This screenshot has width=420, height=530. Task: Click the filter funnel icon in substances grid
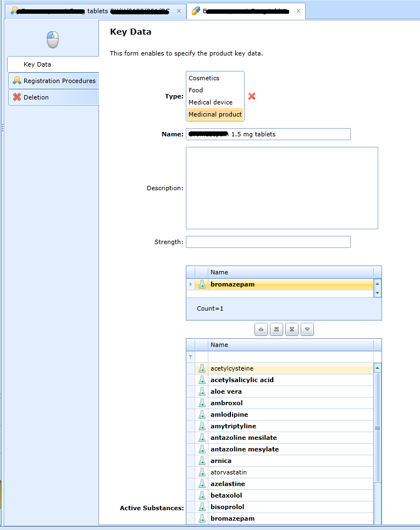[x=191, y=357]
